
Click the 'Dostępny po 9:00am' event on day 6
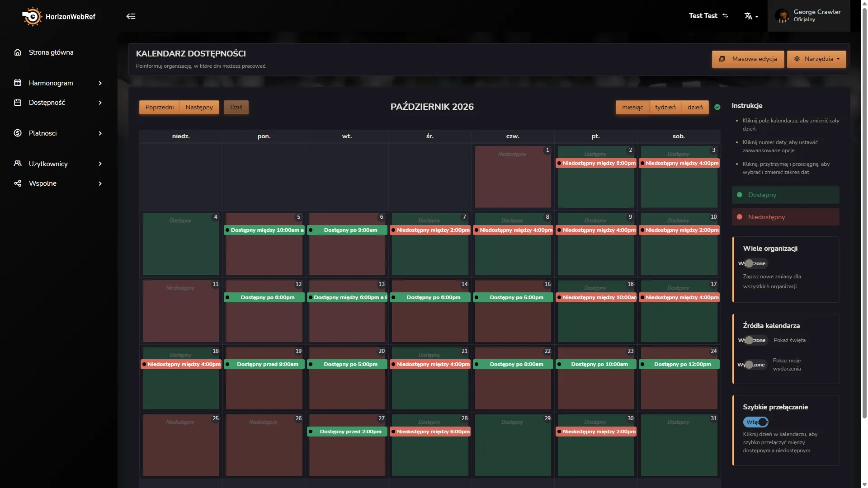coord(347,230)
